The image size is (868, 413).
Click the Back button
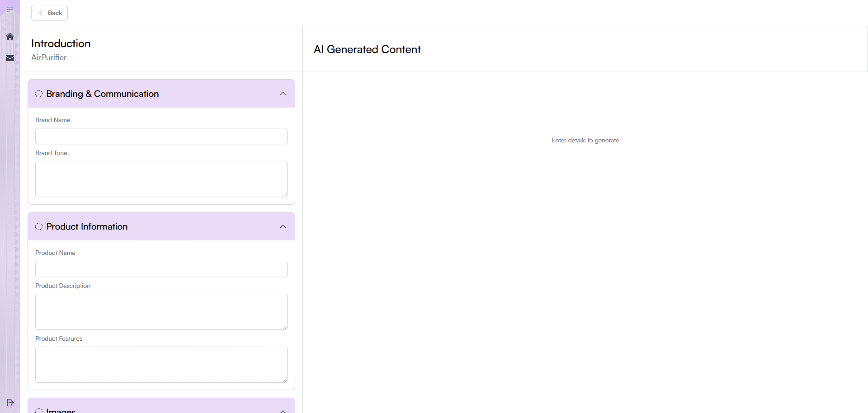(50, 13)
